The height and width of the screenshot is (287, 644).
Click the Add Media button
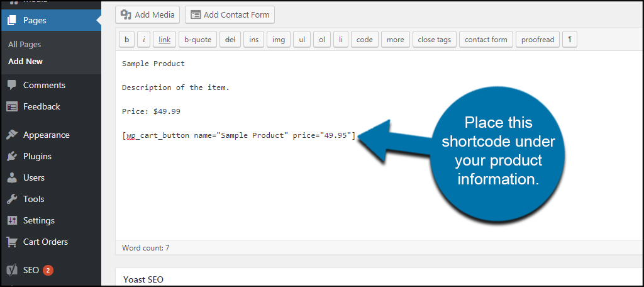(x=147, y=15)
